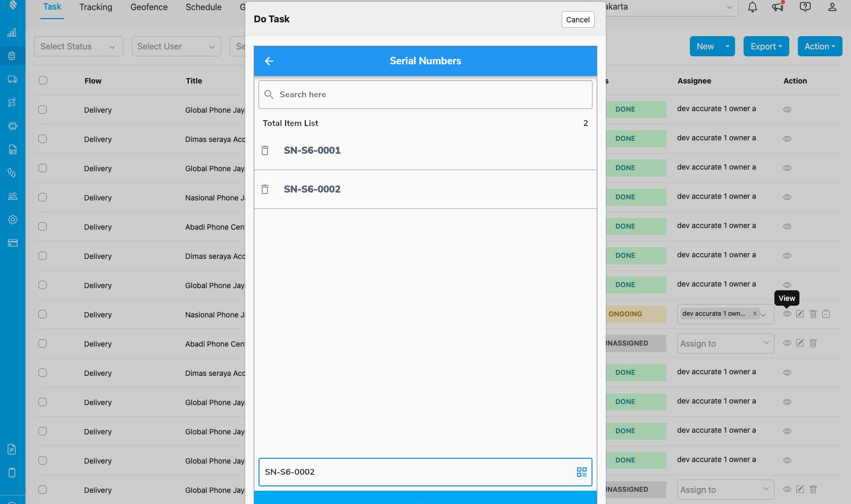Open Select User dropdown
Screen dimensions: 851x504
(x=177, y=46)
